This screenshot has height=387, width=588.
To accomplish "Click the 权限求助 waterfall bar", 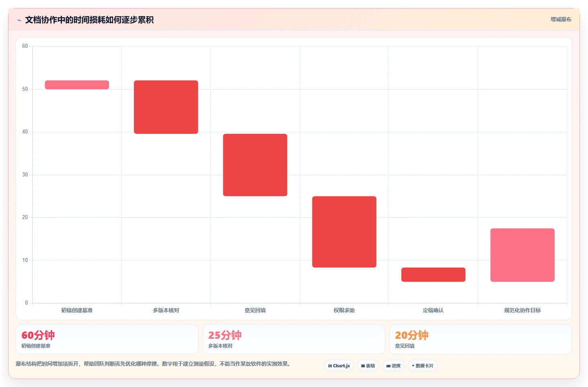I will (x=344, y=232).
